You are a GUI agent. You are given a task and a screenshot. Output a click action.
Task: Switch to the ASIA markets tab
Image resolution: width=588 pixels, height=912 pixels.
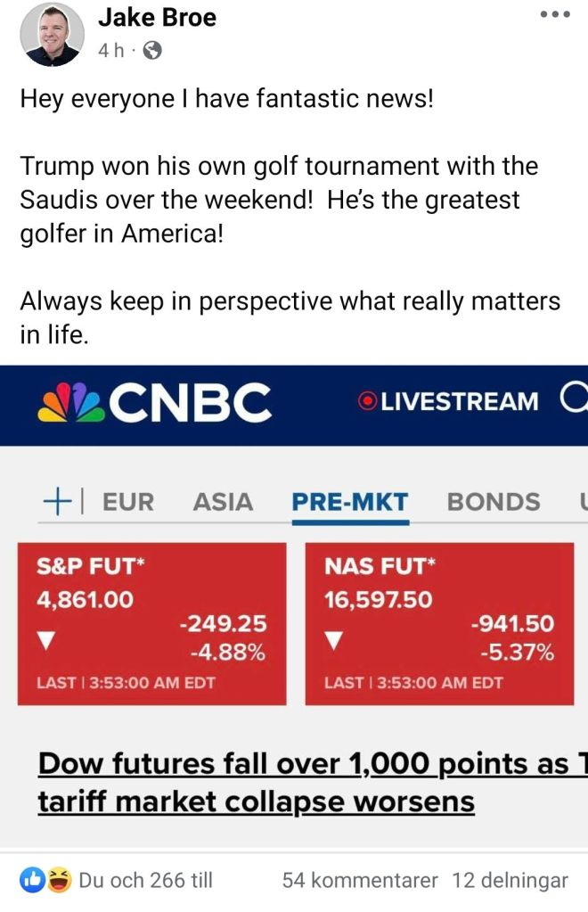tap(223, 502)
